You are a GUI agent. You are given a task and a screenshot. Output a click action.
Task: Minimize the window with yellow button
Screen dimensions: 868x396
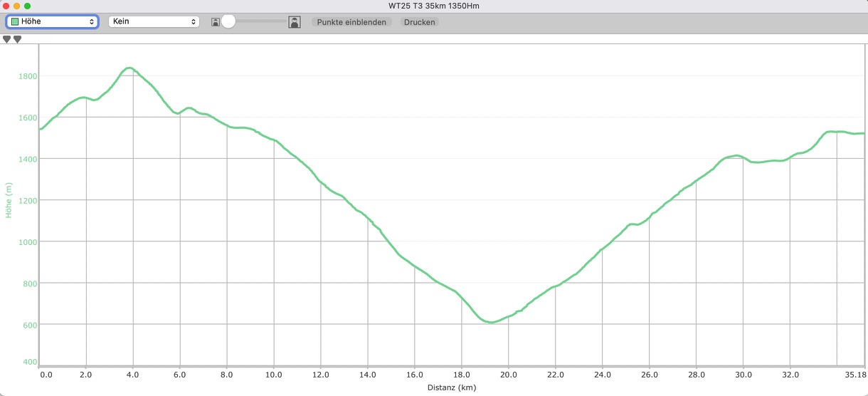(x=17, y=6)
